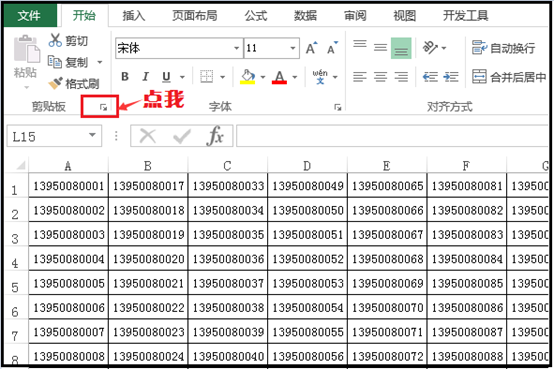Click the Insert Function fx button
554x369 pixels.
215,136
